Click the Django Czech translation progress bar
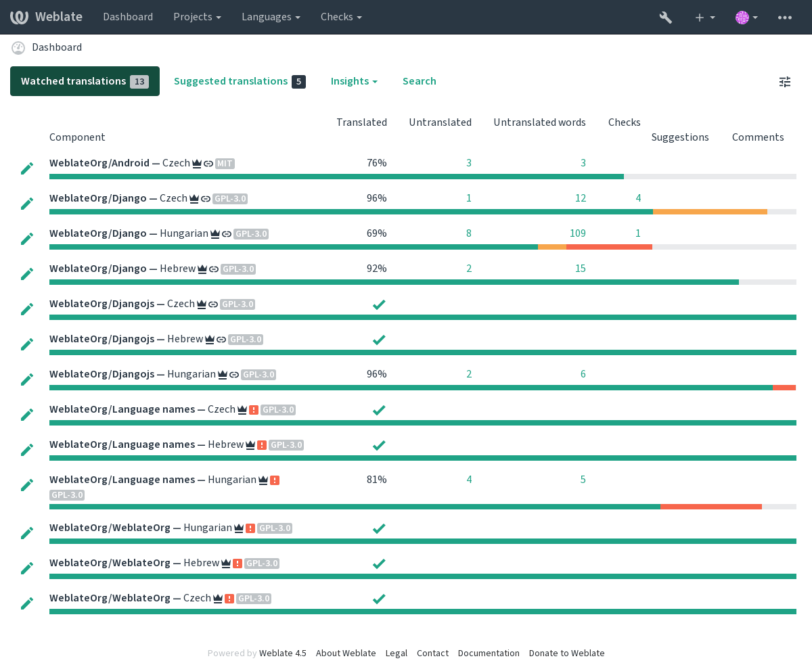Screen dimensions: 812x665 [x=423, y=212]
